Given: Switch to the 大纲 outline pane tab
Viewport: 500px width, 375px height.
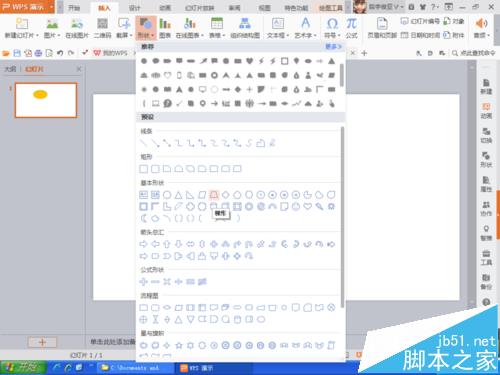Looking at the screenshot, I should [x=10, y=69].
